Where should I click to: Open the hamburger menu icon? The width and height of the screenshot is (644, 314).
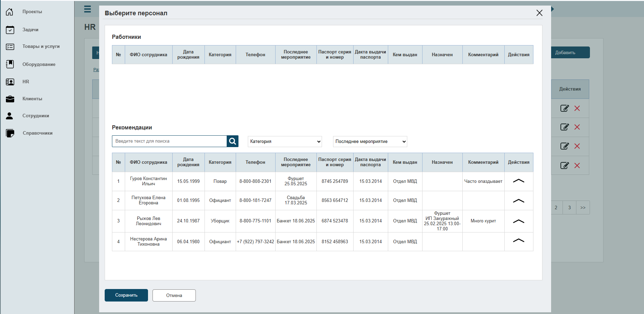pyautogui.click(x=88, y=9)
